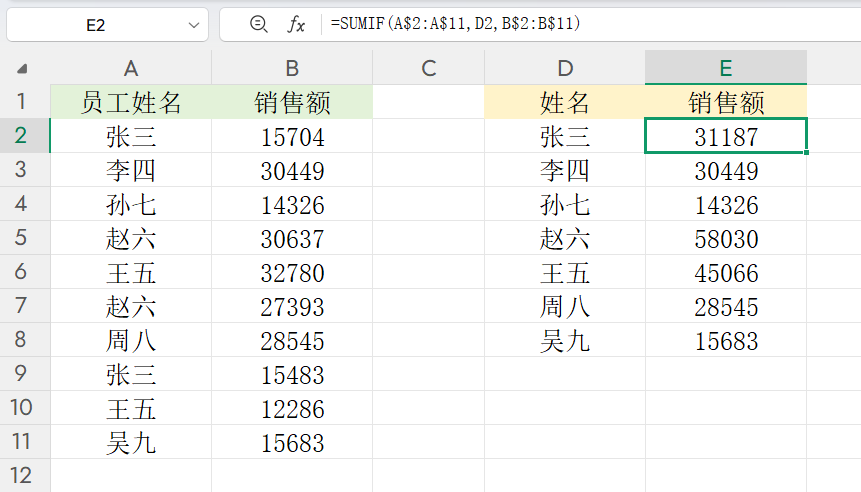
Task: Select the highlighted column E header
Action: (x=726, y=68)
